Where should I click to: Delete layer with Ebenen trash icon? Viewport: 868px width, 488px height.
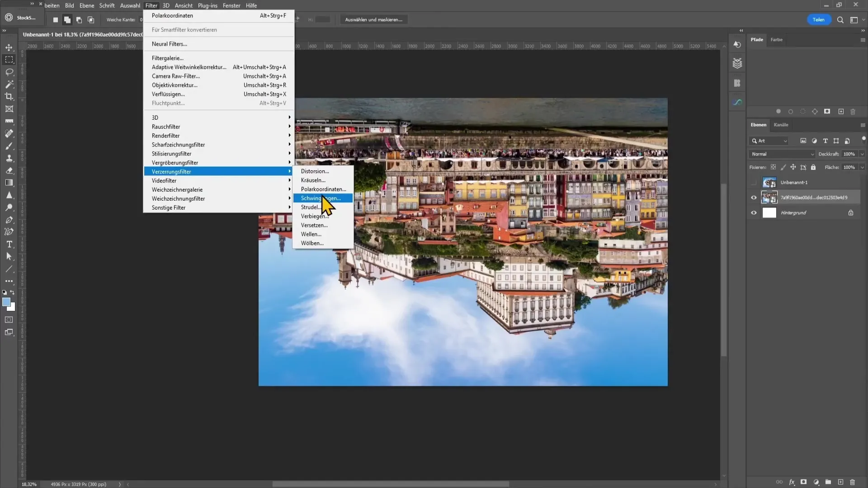853,482
